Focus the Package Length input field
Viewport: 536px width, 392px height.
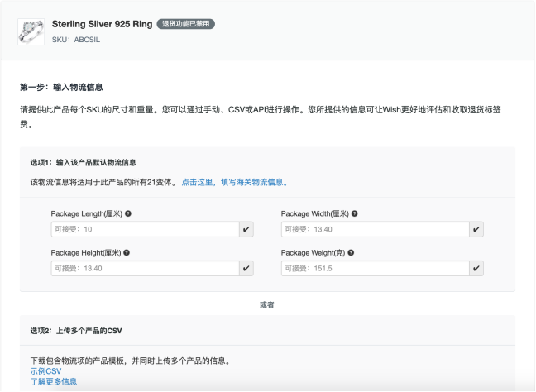pos(145,229)
